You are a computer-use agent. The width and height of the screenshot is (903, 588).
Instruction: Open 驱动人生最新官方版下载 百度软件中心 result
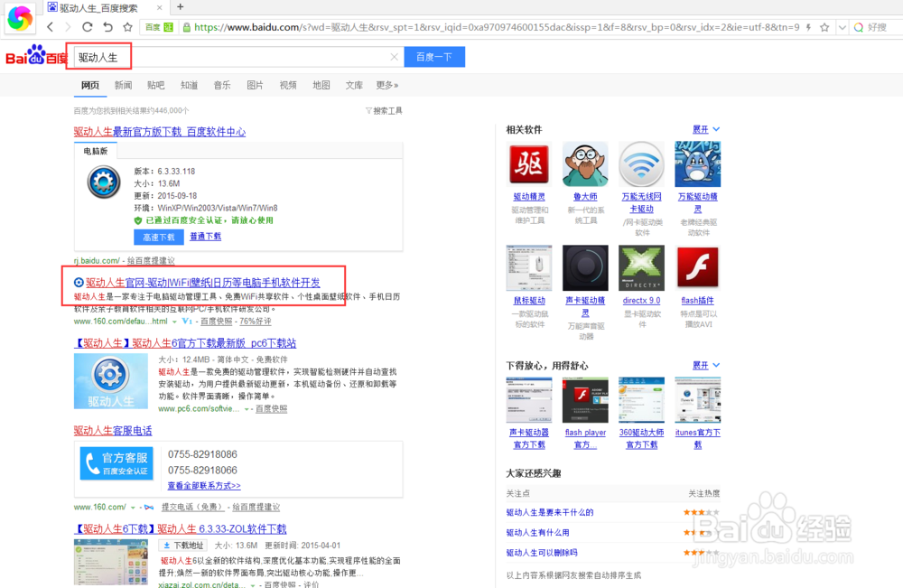click(x=160, y=132)
